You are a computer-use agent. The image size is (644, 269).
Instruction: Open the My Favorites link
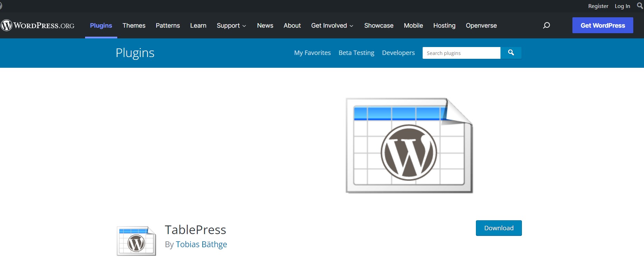coord(312,53)
